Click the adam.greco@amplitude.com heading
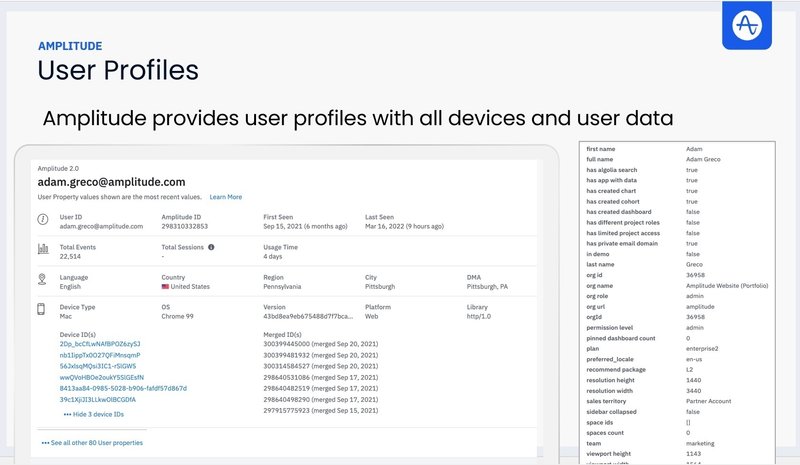Viewport: 800px width, 465px height. (x=111, y=182)
